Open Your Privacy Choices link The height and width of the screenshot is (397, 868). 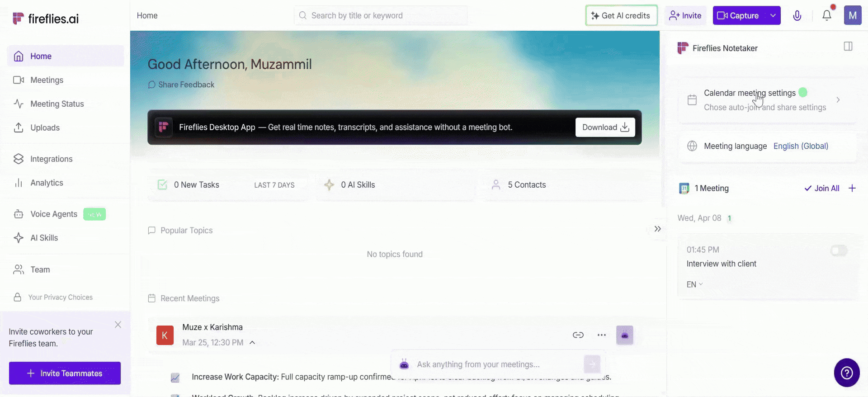[x=53, y=297]
